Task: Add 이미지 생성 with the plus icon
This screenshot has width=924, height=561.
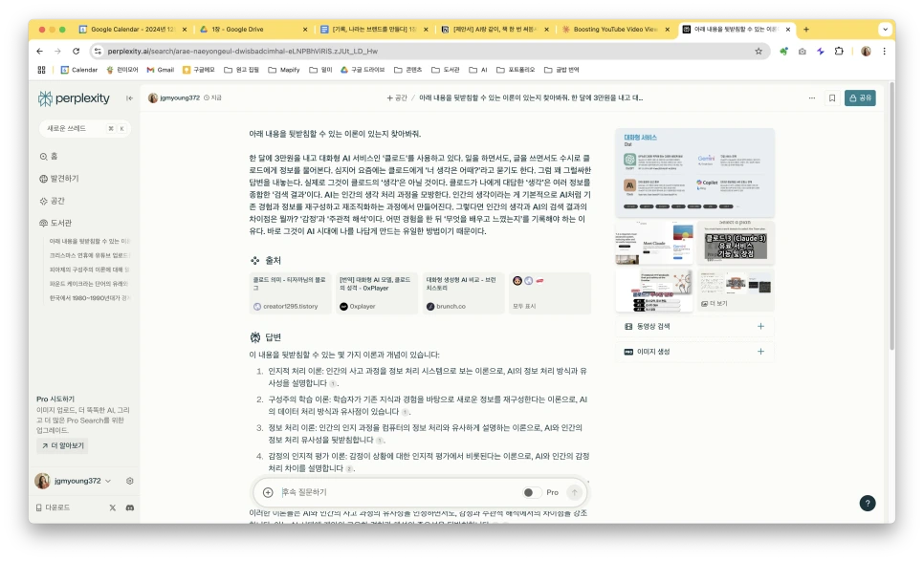Action: (x=760, y=351)
